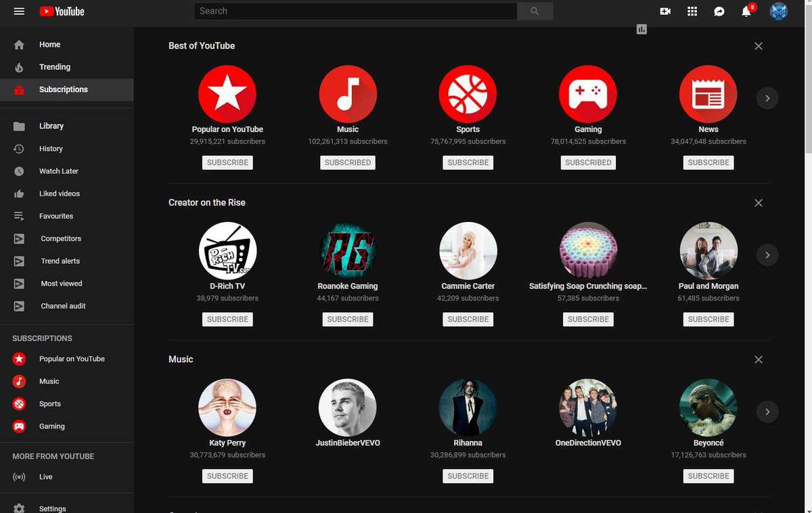Subscribe to Cammie Carter

(468, 319)
